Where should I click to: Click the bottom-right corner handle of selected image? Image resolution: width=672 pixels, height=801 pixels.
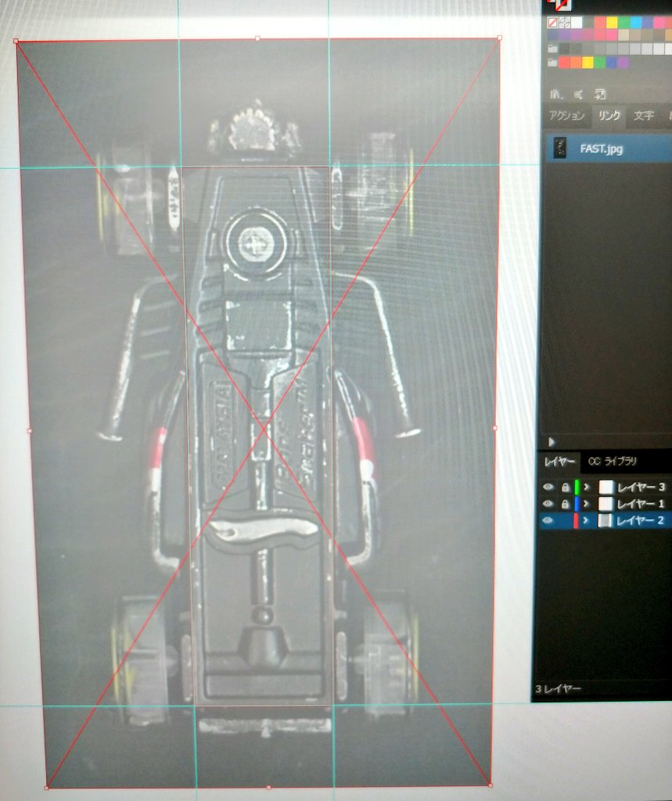[491, 785]
